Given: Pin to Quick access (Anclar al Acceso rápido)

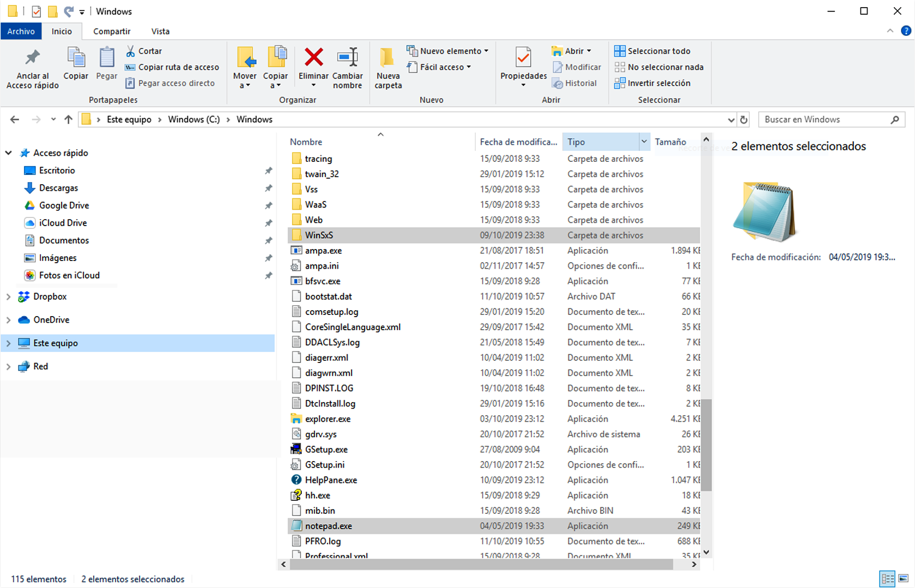Looking at the screenshot, I should 33,69.
